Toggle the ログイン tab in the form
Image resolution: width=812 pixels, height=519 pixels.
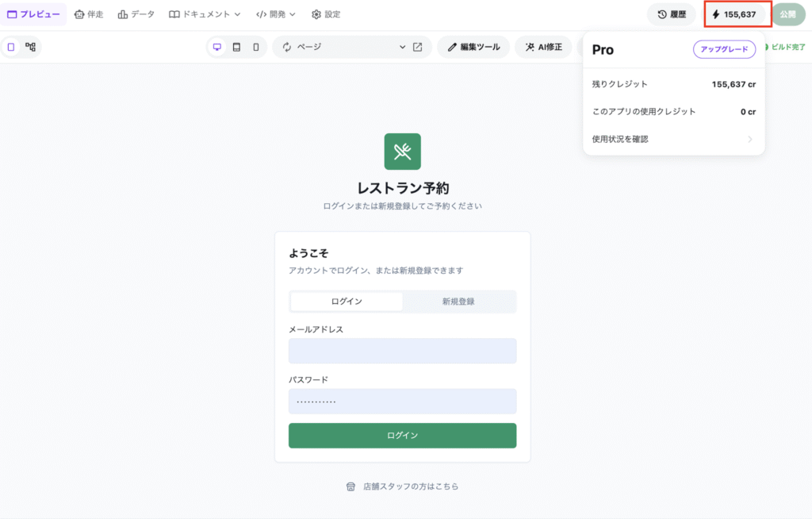point(347,302)
